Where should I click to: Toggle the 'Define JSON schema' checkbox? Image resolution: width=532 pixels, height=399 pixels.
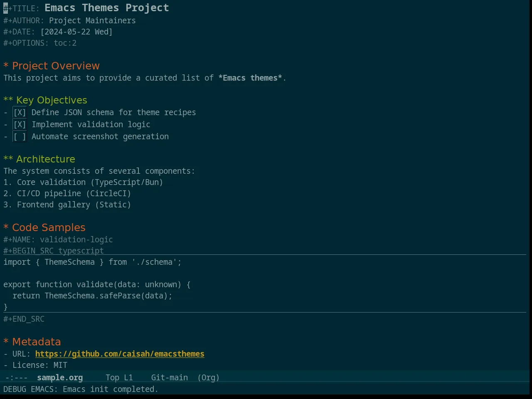(x=20, y=113)
